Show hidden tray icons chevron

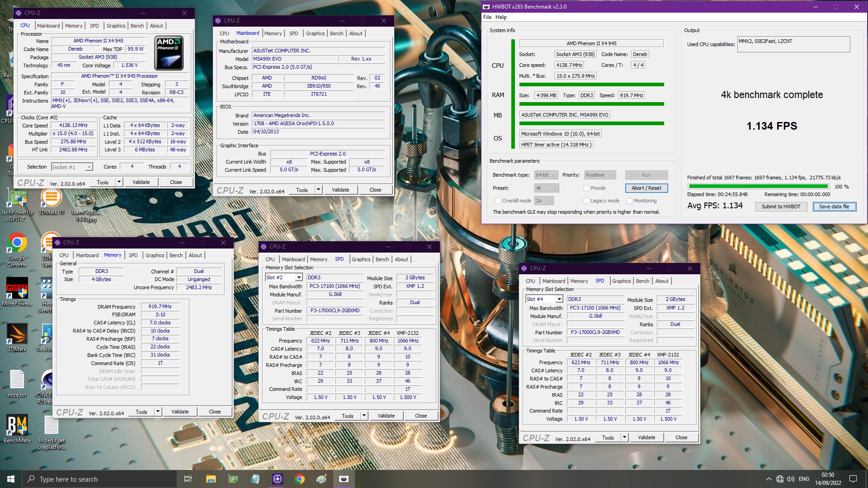(x=769, y=479)
